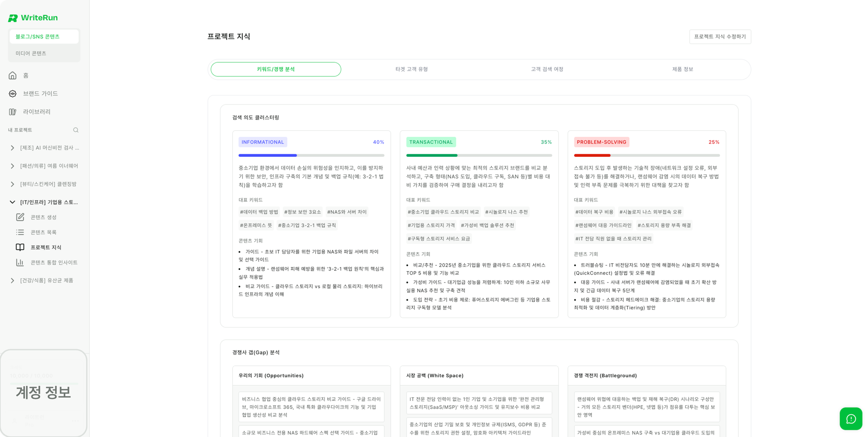Screen dimensions: 868x437
Task: Click the 25% value in PROBLEM-SOLVING card
Action: [714, 142]
